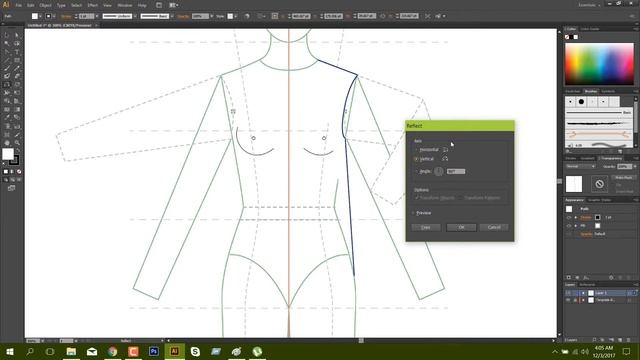Image resolution: width=640 pixels, height=360 pixels.
Task: Select the Blend tool
Action: point(17,118)
